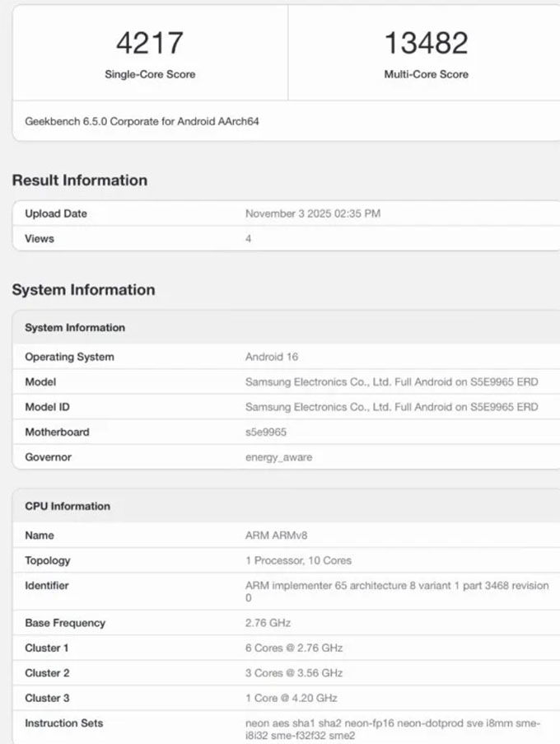Click the multi-core score 13482
Screen dimensions: 560x744
(x=426, y=43)
